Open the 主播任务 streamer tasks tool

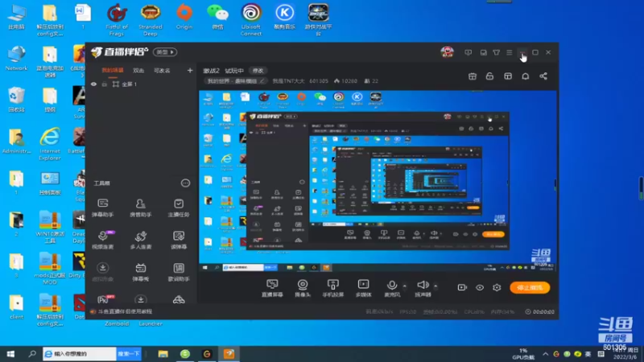pyautogui.click(x=178, y=208)
